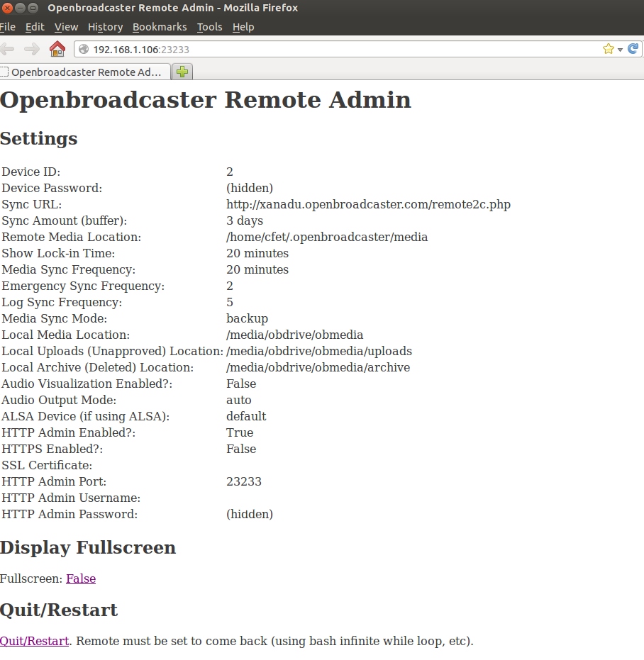The height and width of the screenshot is (660, 644).
Task: Click the HTTP Admin Port '23233' value
Action: tap(244, 481)
